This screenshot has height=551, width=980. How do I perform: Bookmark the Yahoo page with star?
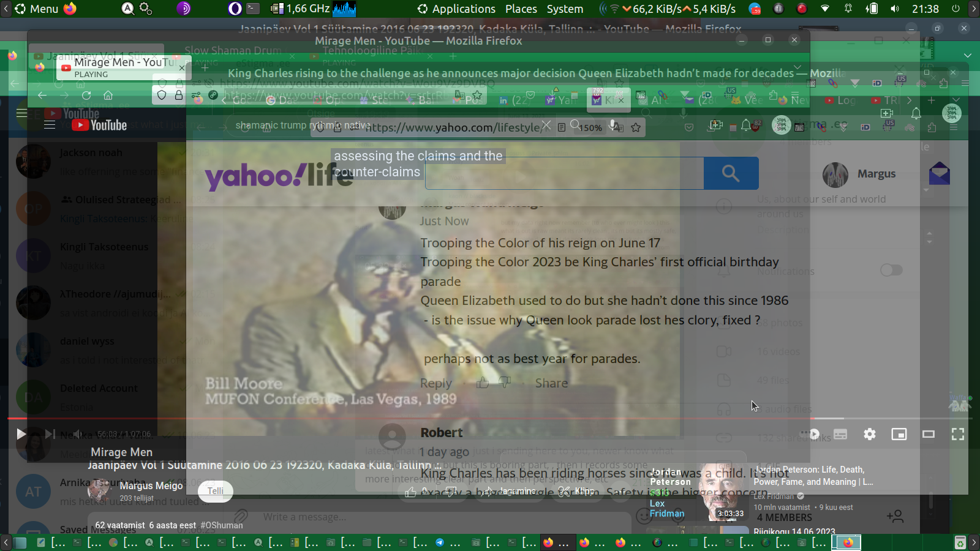(x=636, y=127)
